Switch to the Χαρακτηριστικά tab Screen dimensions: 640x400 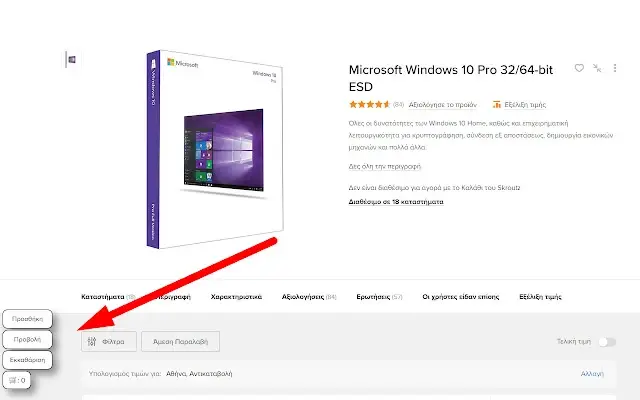click(236, 297)
